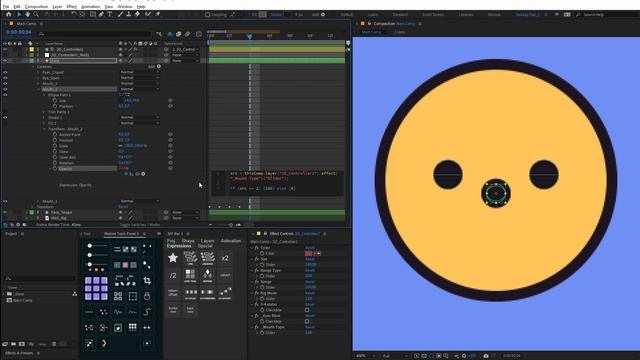Open the Window menu
640x360 pixels.
click(124, 7)
